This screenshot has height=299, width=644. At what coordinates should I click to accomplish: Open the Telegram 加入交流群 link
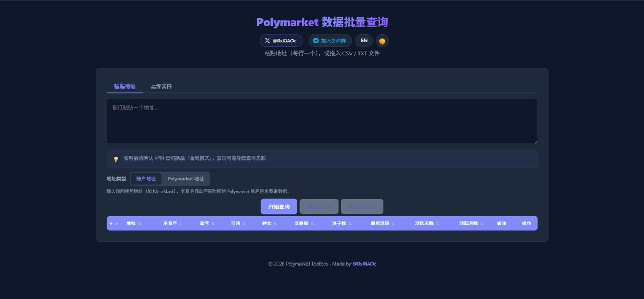330,41
